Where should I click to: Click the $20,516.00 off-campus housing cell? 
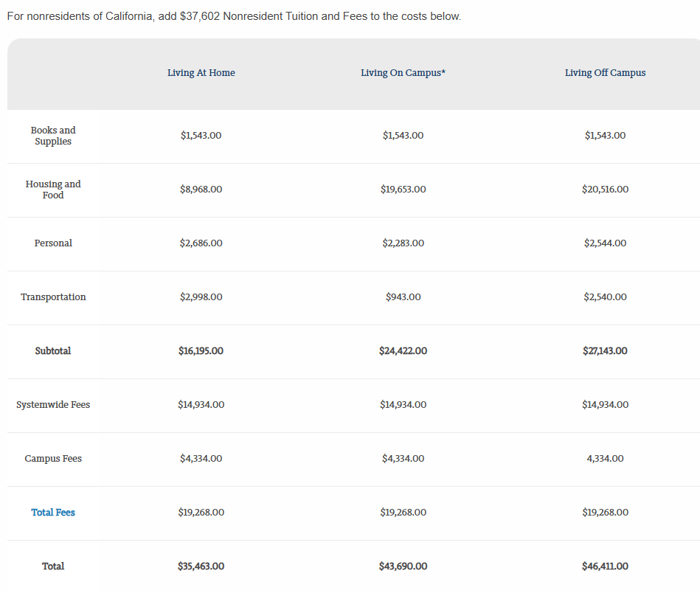[x=605, y=190]
